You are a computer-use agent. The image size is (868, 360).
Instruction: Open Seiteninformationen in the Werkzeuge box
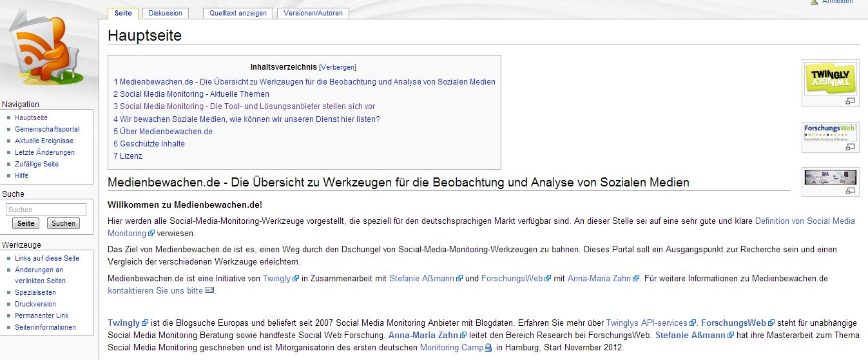click(45, 327)
